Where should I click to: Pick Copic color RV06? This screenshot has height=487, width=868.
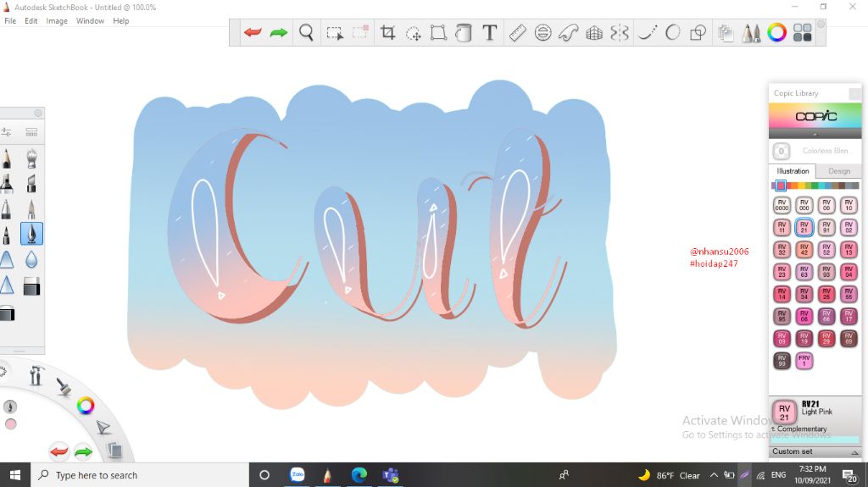(804, 316)
